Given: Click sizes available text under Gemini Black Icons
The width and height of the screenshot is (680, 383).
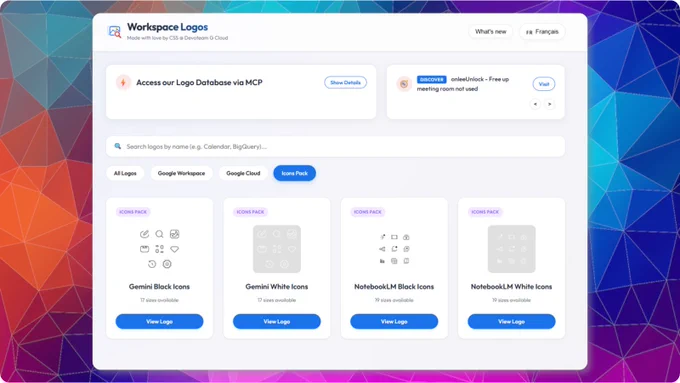Looking at the screenshot, I should point(159,300).
